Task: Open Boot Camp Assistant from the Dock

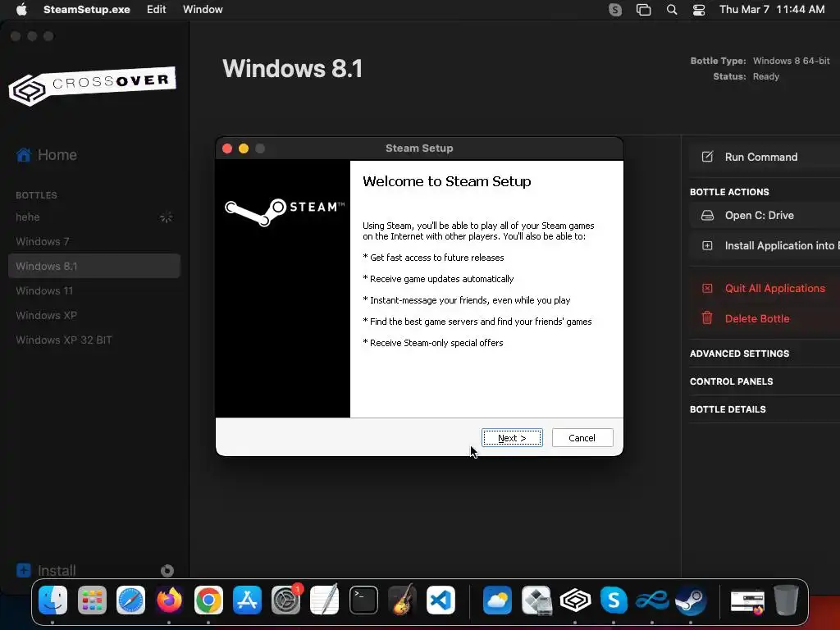Action: [536, 600]
